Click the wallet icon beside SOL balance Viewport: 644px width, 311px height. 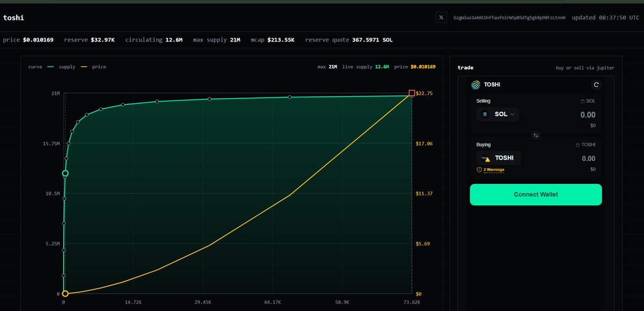(x=582, y=101)
